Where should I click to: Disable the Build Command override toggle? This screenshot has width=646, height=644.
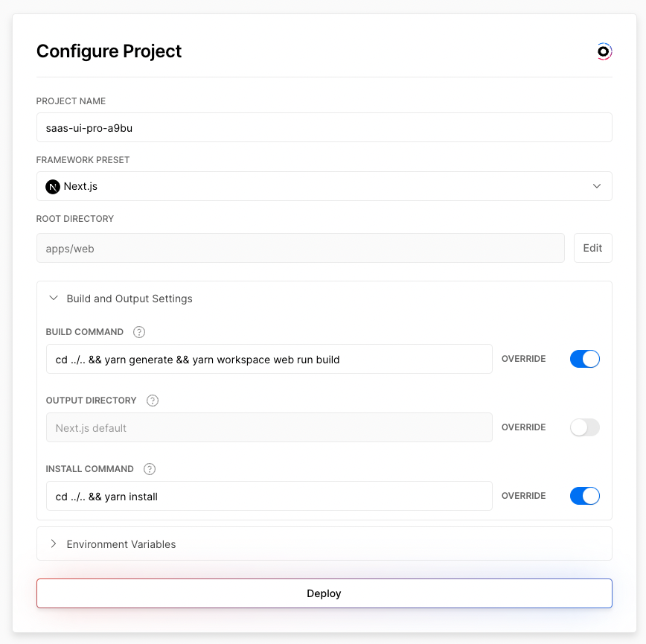coord(585,359)
